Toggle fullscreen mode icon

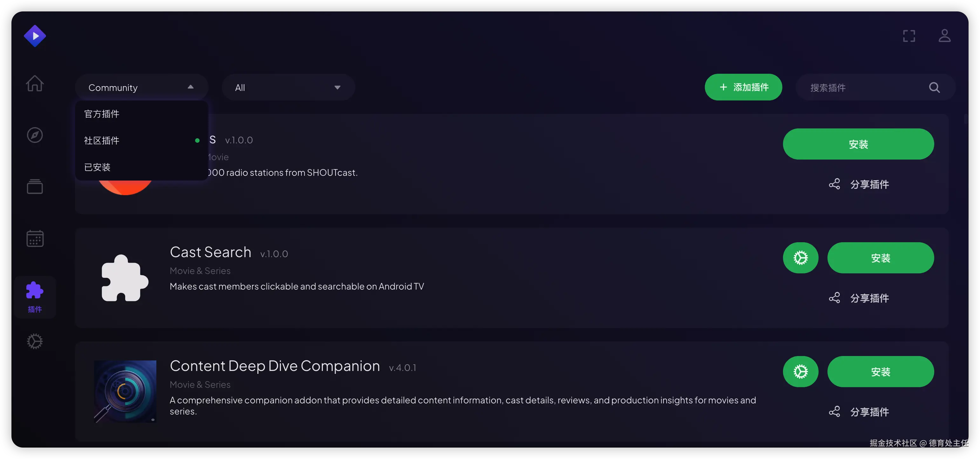coord(909,36)
